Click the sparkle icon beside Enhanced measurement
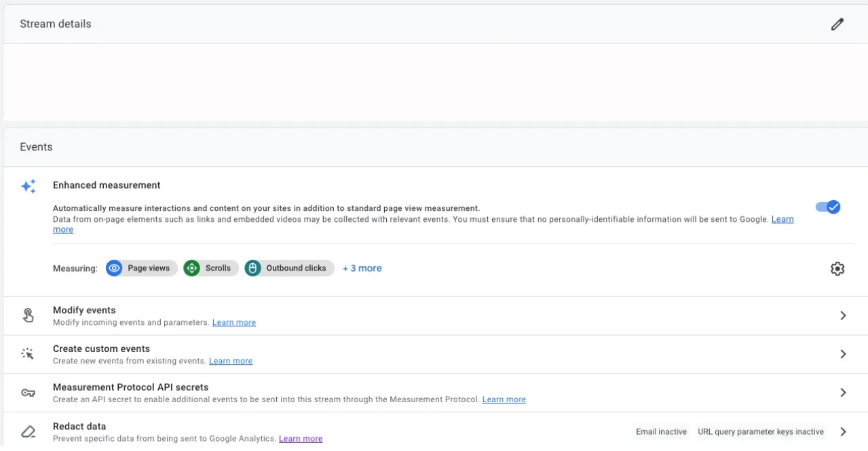868x451 pixels. (x=28, y=185)
